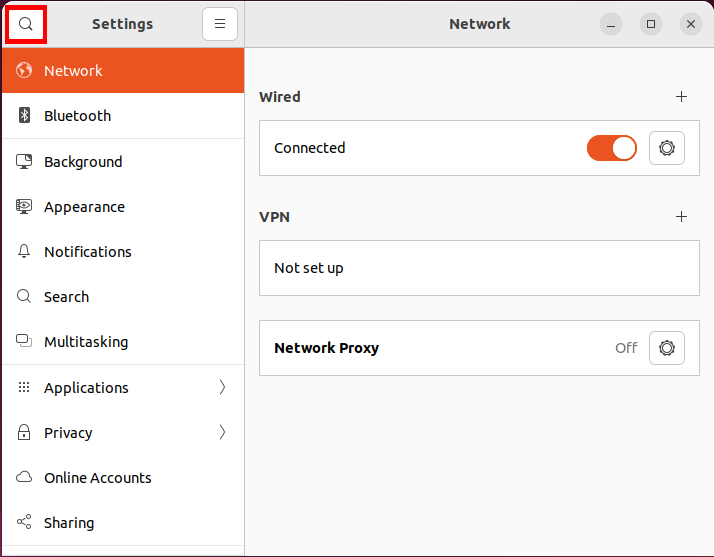
Task: Click the Notifications bell icon
Action: click(x=24, y=251)
